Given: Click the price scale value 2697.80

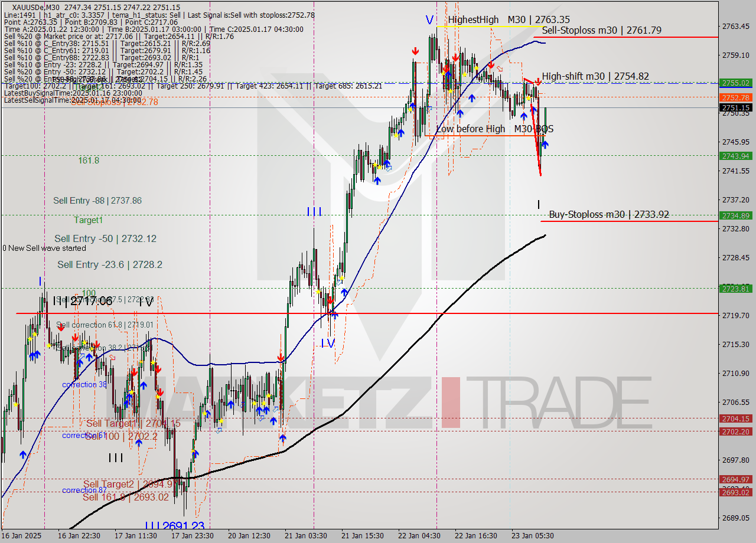Looking at the screenshot, I should 737,460.
